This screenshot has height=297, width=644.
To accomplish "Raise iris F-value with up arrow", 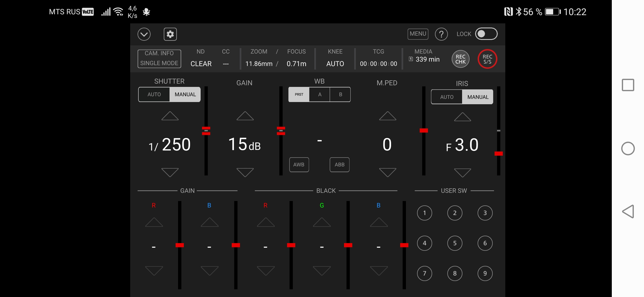I will click(462, 117).
